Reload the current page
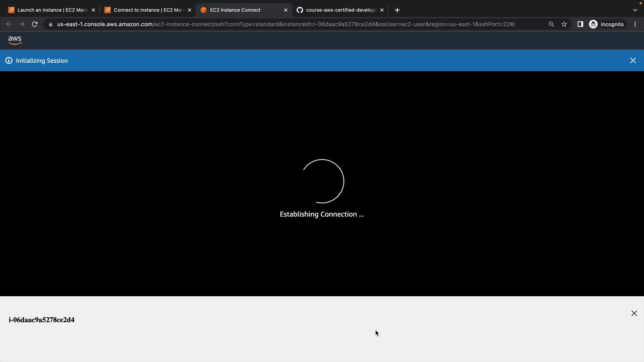 35,24
